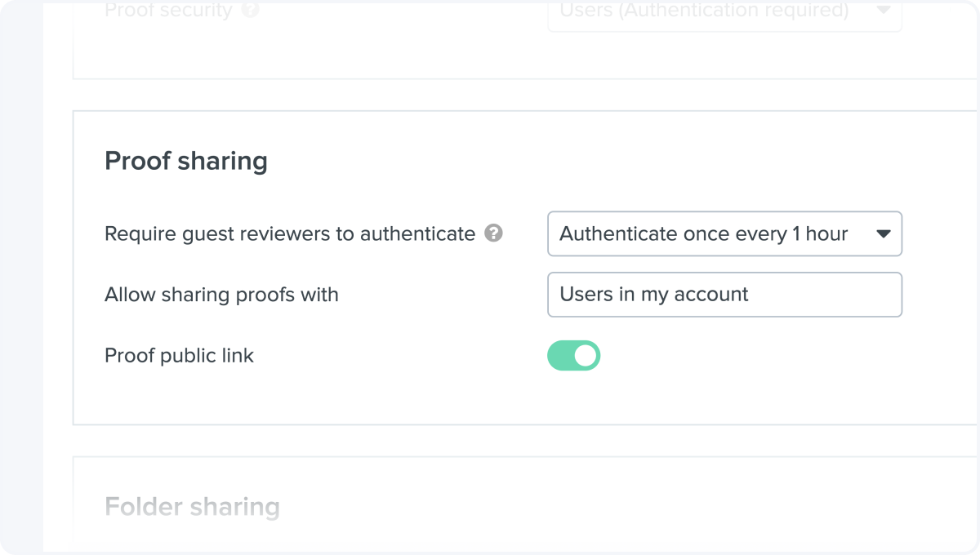Click the white knob of the green switch

(586, 356)
